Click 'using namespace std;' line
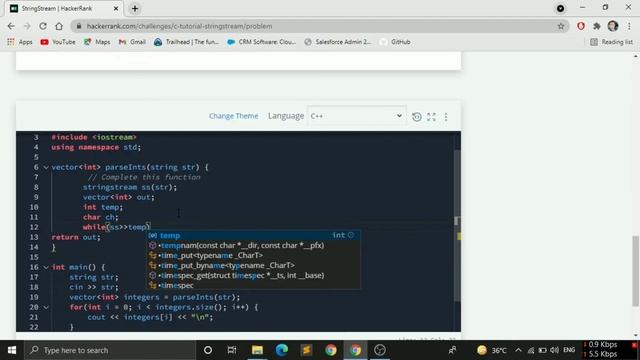The image size is (640, 360). [96, 147]
